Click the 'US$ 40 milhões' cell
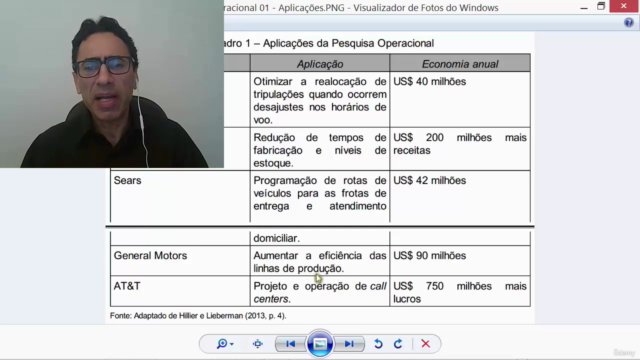The width and height of the screenshot is (640, 360). tap(460, 100)
